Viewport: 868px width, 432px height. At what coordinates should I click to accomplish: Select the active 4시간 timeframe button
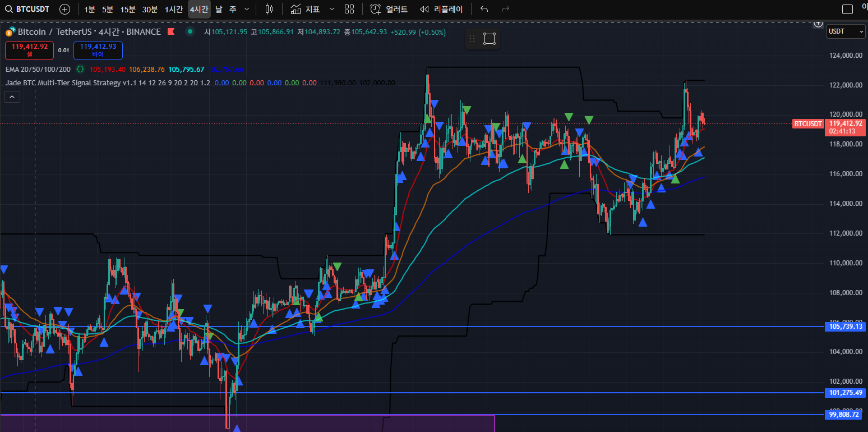click(x=199, y=9)
